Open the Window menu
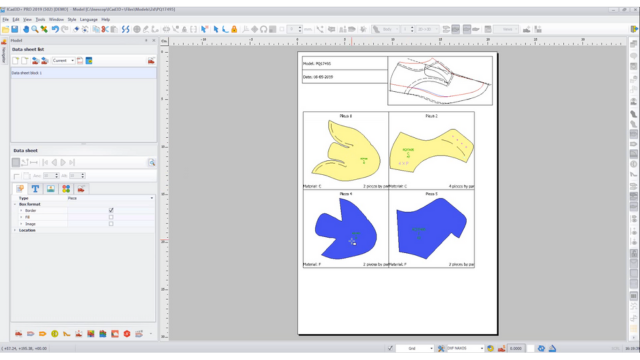The height and width of the screenshot is (360, 640). [x=56, y=19]
